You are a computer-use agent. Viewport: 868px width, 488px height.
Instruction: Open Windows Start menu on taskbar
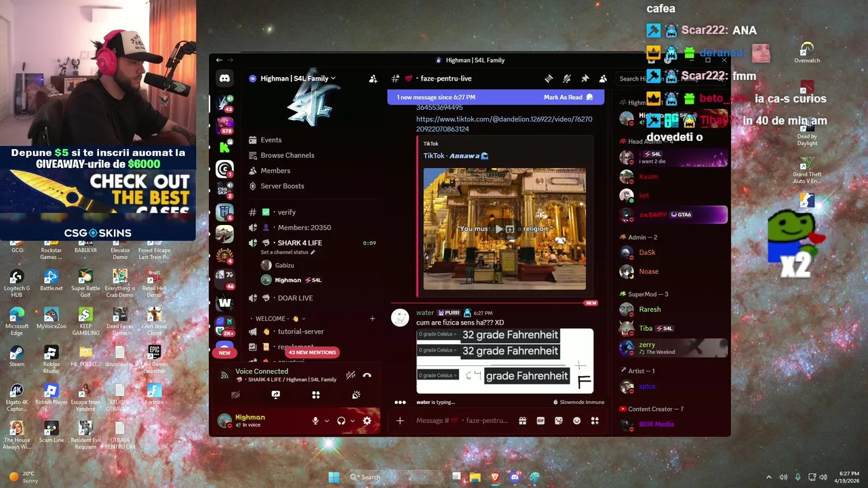(x=334, y=477)
